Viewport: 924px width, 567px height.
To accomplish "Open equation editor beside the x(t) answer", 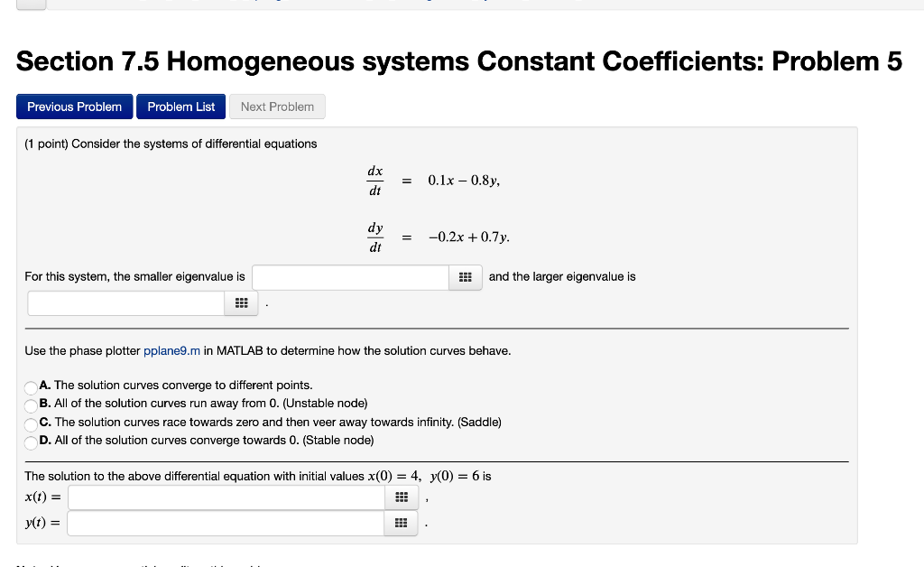I will pyautogui.click(x=401, y=497).
